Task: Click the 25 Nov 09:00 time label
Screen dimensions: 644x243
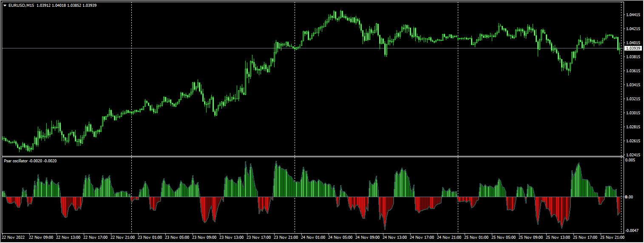Action: (531, 237)
